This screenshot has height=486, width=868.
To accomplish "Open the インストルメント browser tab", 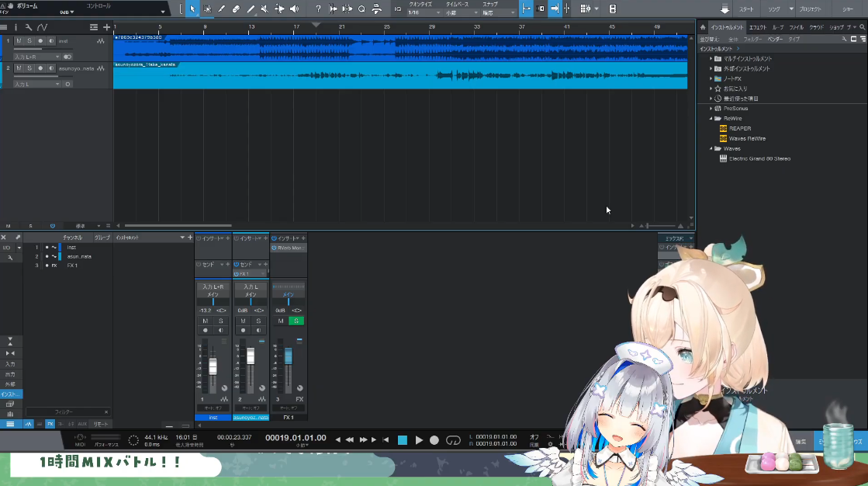I will click(728, 27).
